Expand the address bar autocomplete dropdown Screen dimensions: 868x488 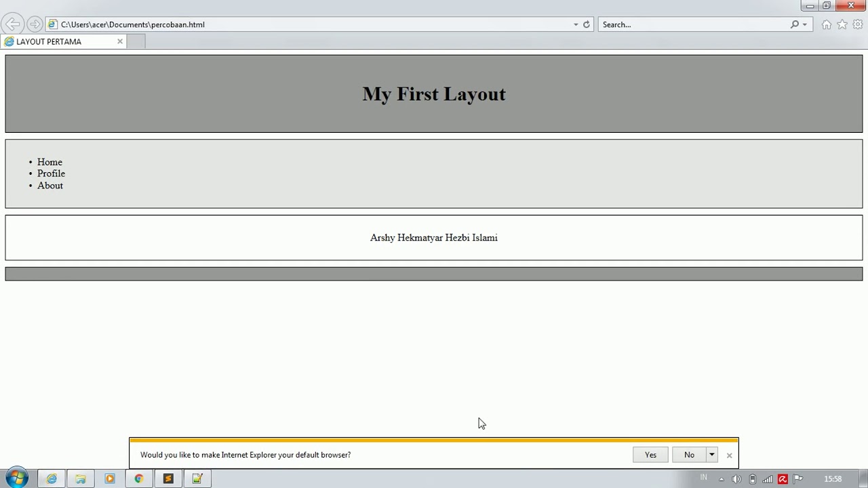point(576,24)
